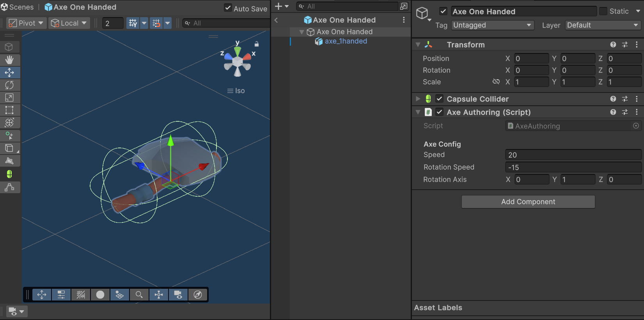
Task: Open the hierarchy add (+) menu
Action: pyautogui.click(x=282, y=6)
